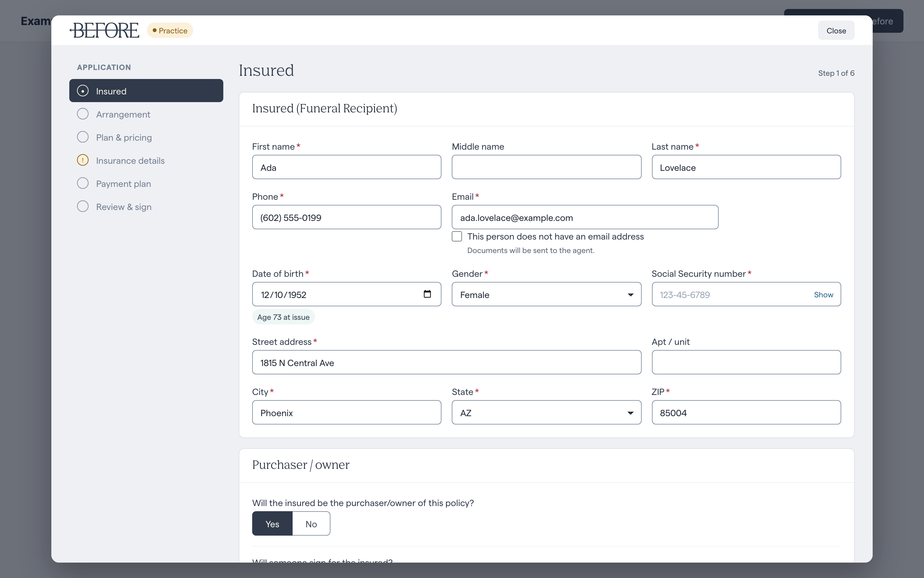Click the Date of birth field

coord(347,294)
